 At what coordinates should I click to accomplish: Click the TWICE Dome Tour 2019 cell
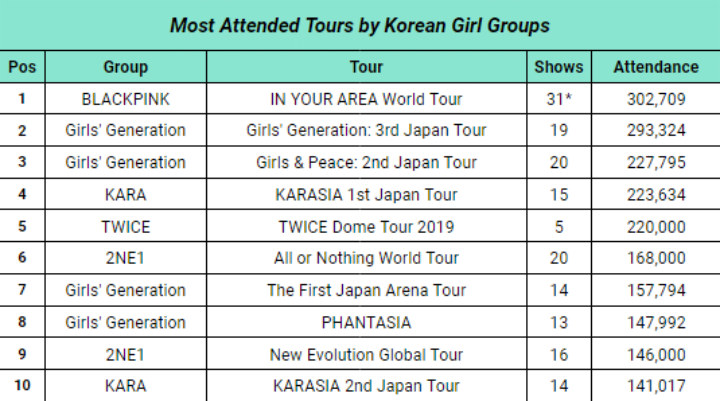(366, 226)
